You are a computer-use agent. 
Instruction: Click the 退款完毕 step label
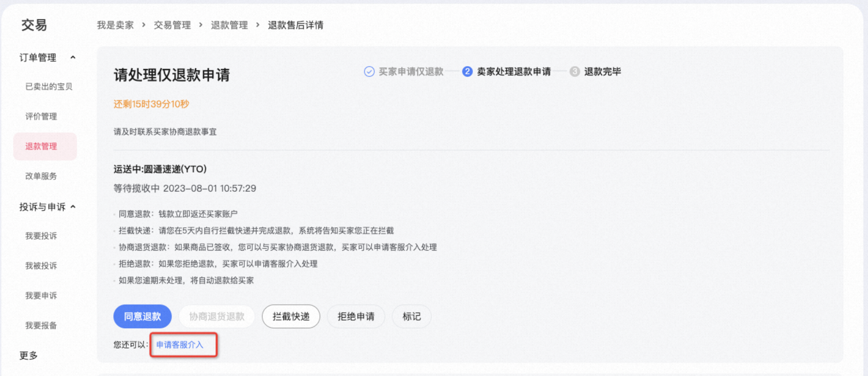[x=603, y=71]
